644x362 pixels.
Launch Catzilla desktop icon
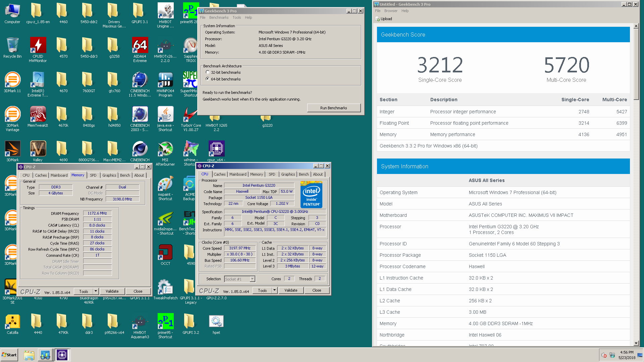(12, 324)
